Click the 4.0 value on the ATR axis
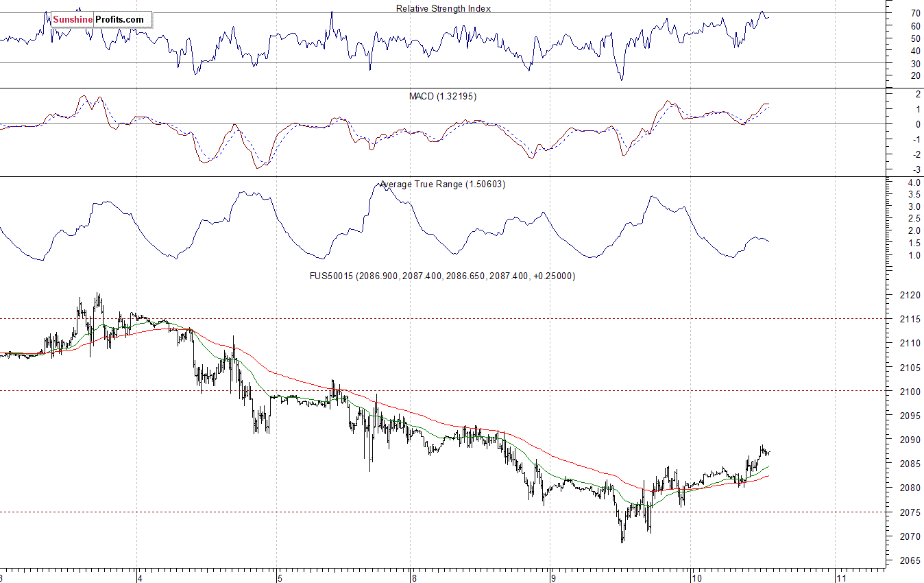Viewport: 924px width, 583px height. 914,182
